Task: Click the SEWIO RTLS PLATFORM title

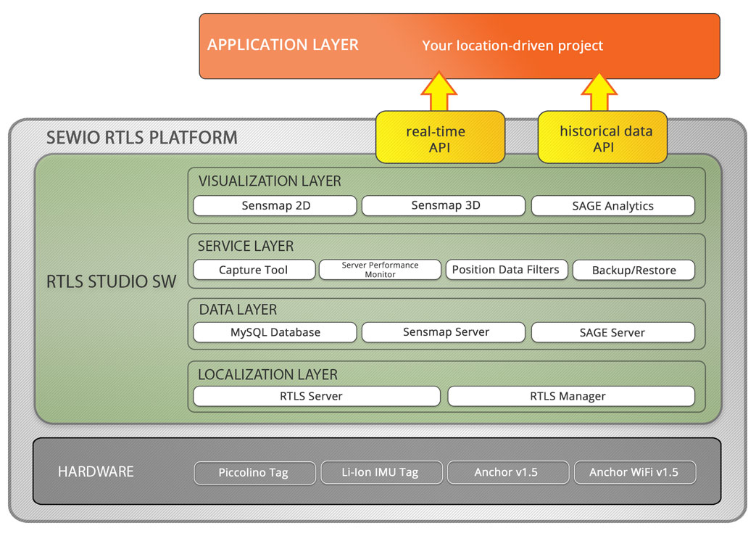Action: [x=142, y=138]
